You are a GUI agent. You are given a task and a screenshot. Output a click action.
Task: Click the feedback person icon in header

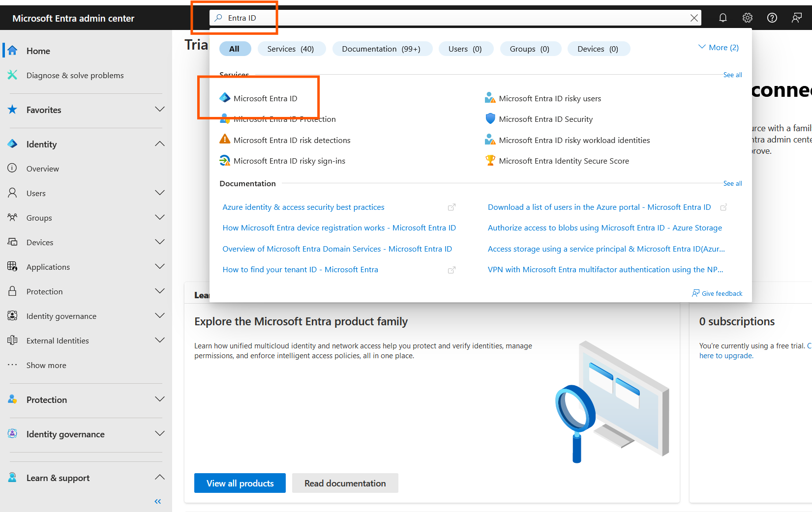(x=796, y=18)
